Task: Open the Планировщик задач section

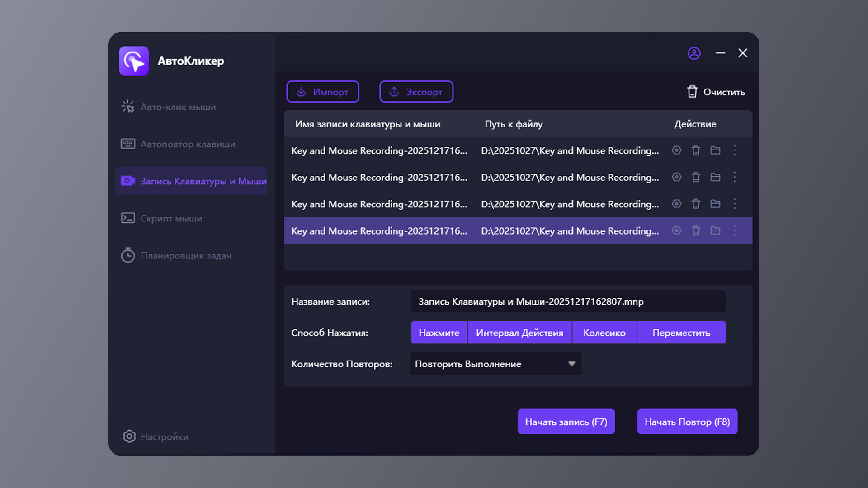Action: [x=185, y=256]
